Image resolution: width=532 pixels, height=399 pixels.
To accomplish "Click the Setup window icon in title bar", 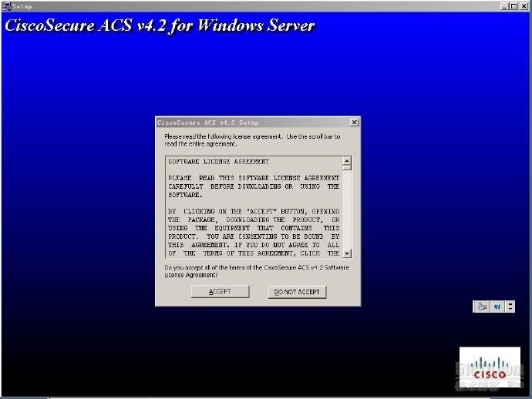I will point(5,6).
